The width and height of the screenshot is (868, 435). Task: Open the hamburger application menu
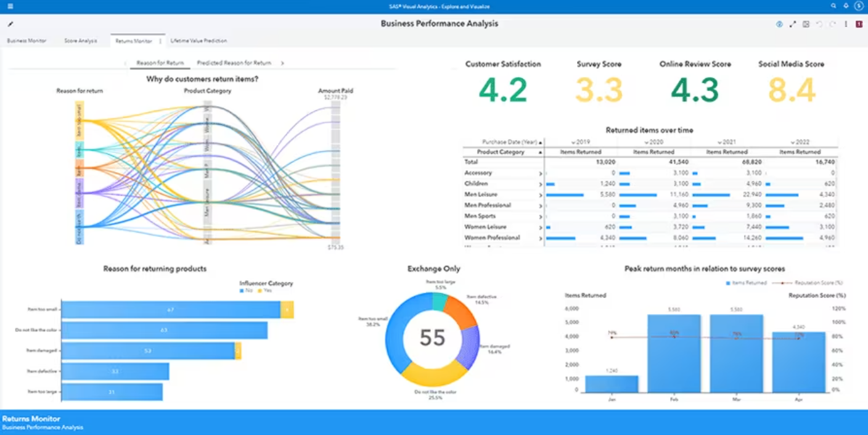coord(10,6)
